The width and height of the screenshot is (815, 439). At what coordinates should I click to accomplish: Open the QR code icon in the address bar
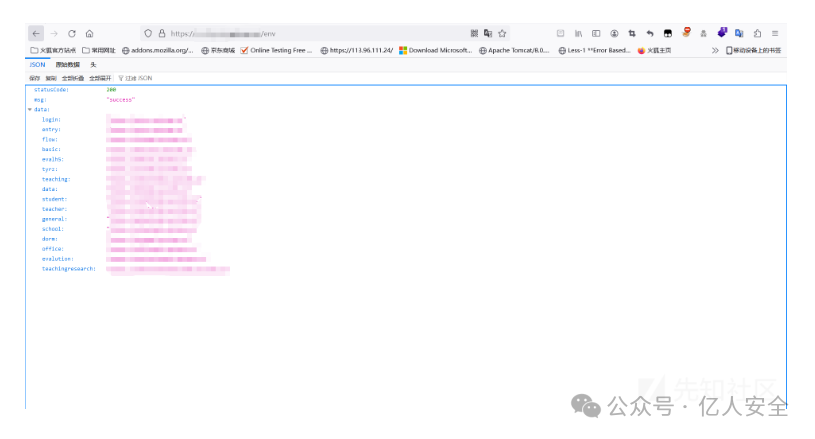pyautogui.click(x=474, y=33)
